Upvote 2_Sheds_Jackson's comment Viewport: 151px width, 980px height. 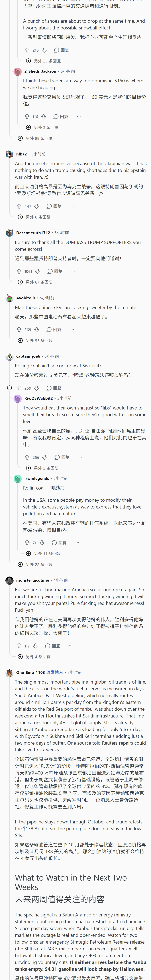click(x=27, y=116)
